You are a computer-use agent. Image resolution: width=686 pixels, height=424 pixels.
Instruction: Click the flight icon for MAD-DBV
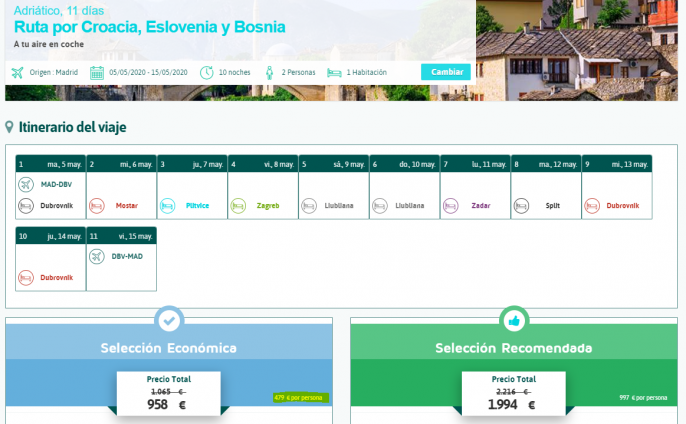click(x=26, y=185)
